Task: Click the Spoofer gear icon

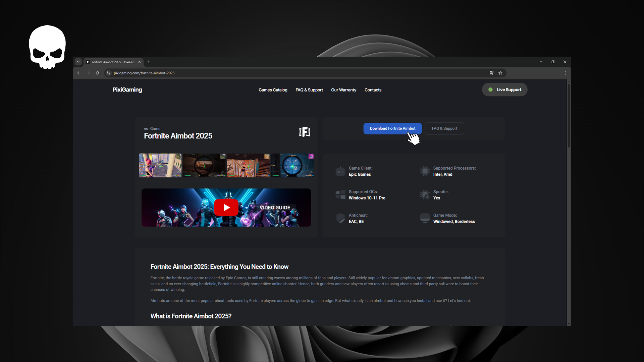Action: [425, 195]
